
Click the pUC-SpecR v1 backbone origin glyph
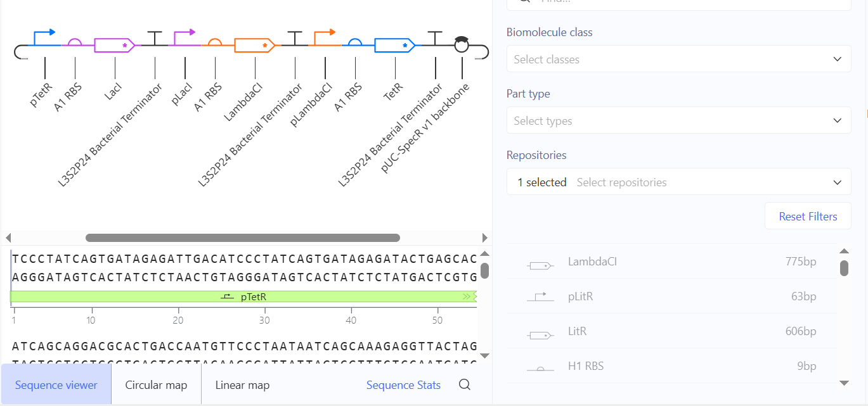click(462, 44)
